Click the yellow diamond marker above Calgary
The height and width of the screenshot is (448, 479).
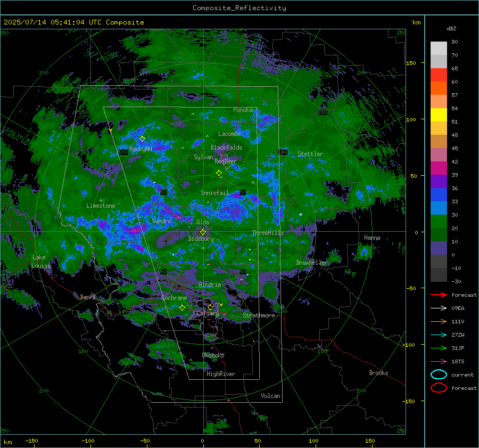(x=210, y=307)
